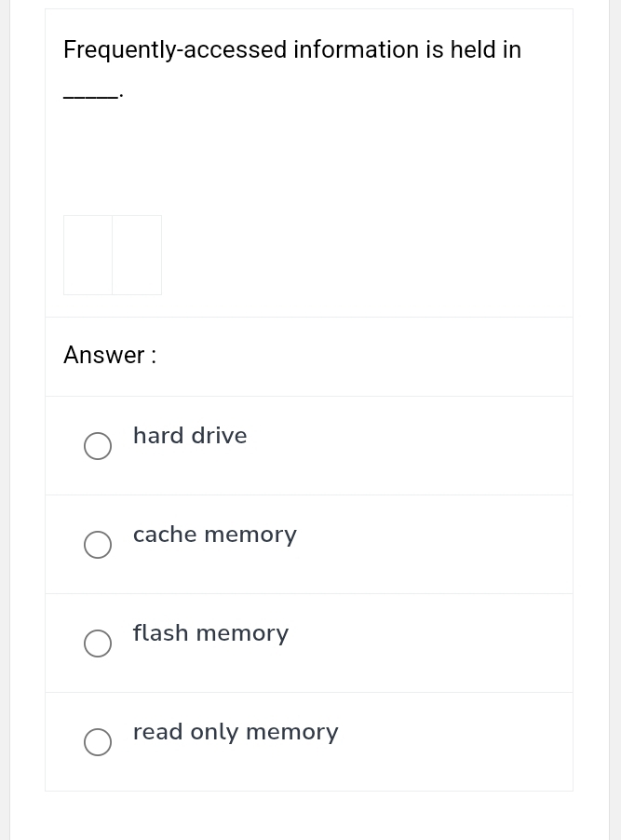This screenshot has height=840, width=621.
Task: Select the 'hard drive' radio button
Action: (x=98, y=446)
